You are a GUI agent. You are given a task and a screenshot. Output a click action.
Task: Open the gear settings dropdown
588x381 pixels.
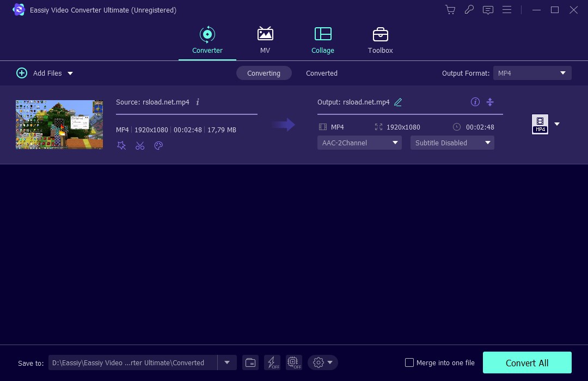point(323,362)
